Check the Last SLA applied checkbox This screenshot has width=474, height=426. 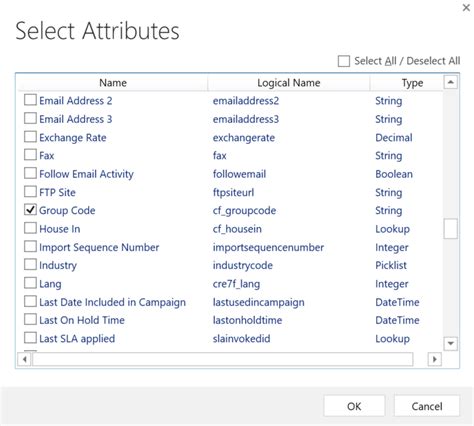pos(30,338)
